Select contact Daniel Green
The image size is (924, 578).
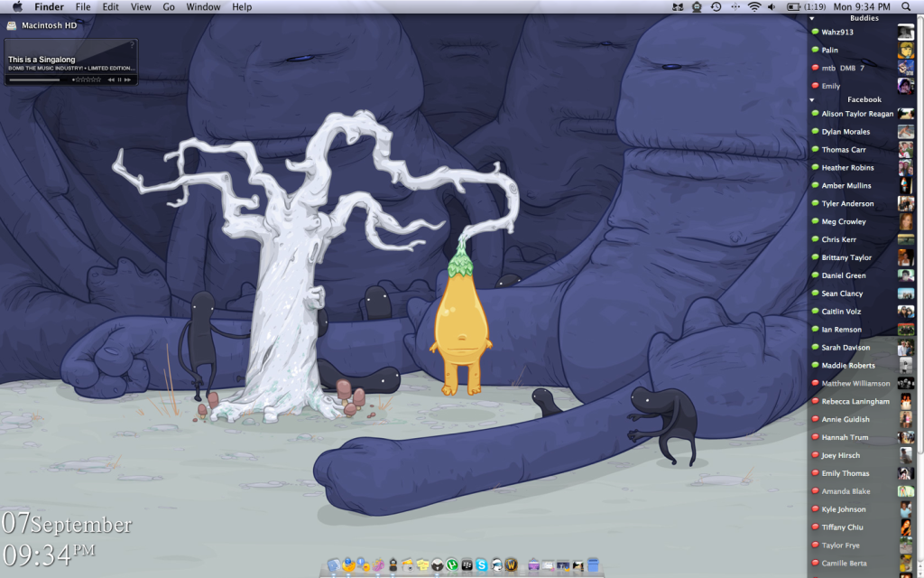click(x=862, y=275)
